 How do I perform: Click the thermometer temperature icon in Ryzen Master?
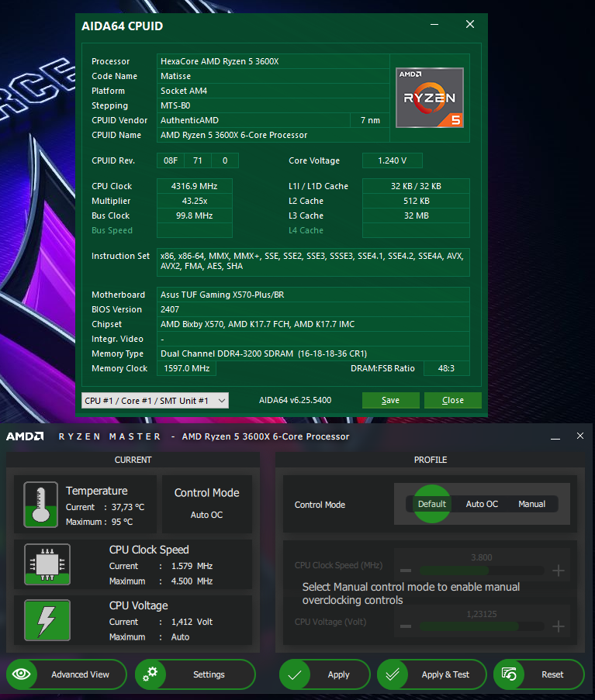coord(40,505)
